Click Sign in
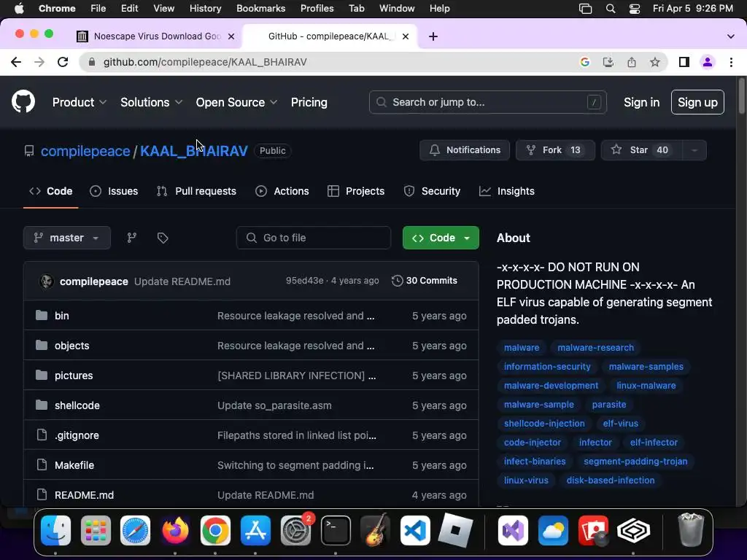747x560 pixels. click(x=641, y=102)
